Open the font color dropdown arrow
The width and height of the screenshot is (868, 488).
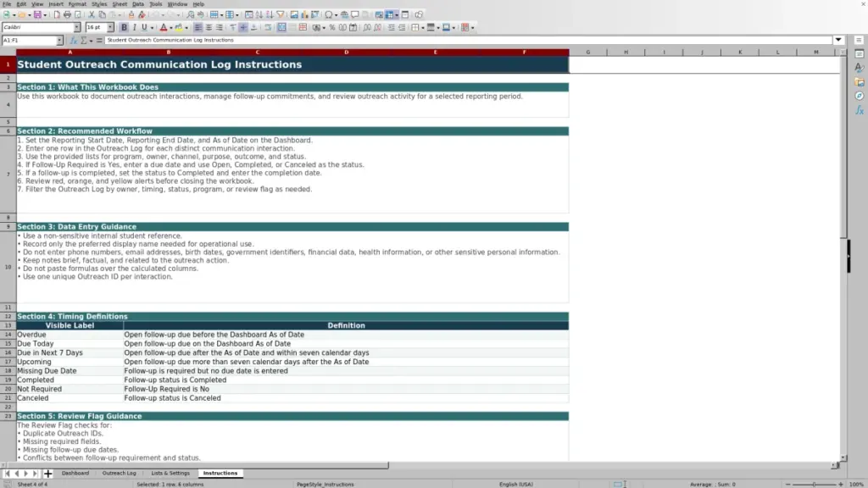tap(171, 28)
